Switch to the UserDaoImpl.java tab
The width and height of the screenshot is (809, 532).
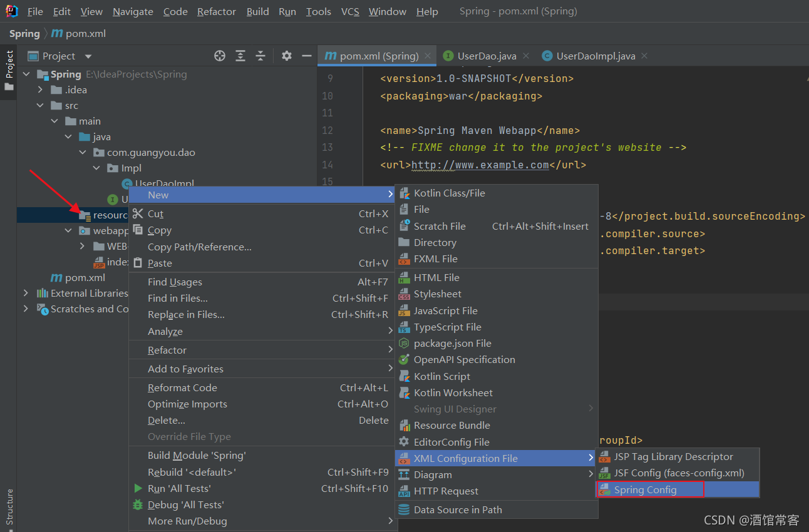596,56
